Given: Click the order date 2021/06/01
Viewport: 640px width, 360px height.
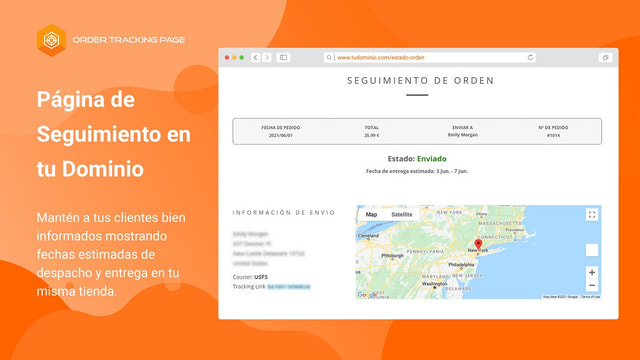Looking at the screenshot, I should pyautogui.click(x=280, y=135).
